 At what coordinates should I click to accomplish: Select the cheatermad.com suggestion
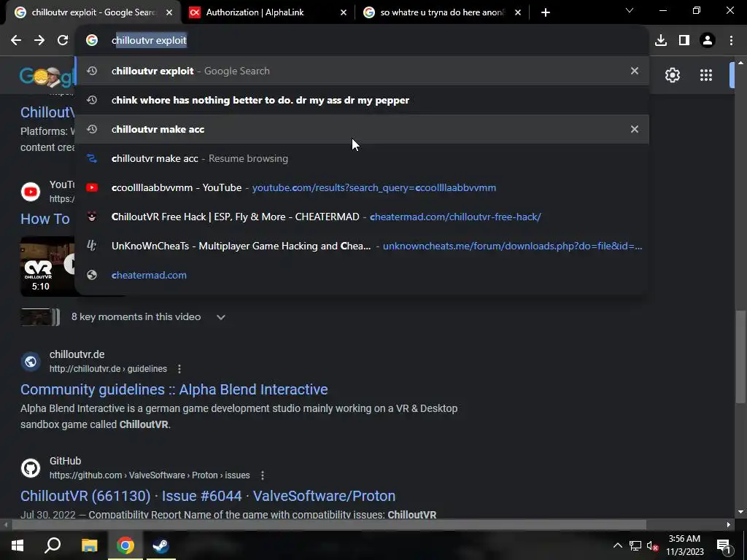[x=362, y=275]
